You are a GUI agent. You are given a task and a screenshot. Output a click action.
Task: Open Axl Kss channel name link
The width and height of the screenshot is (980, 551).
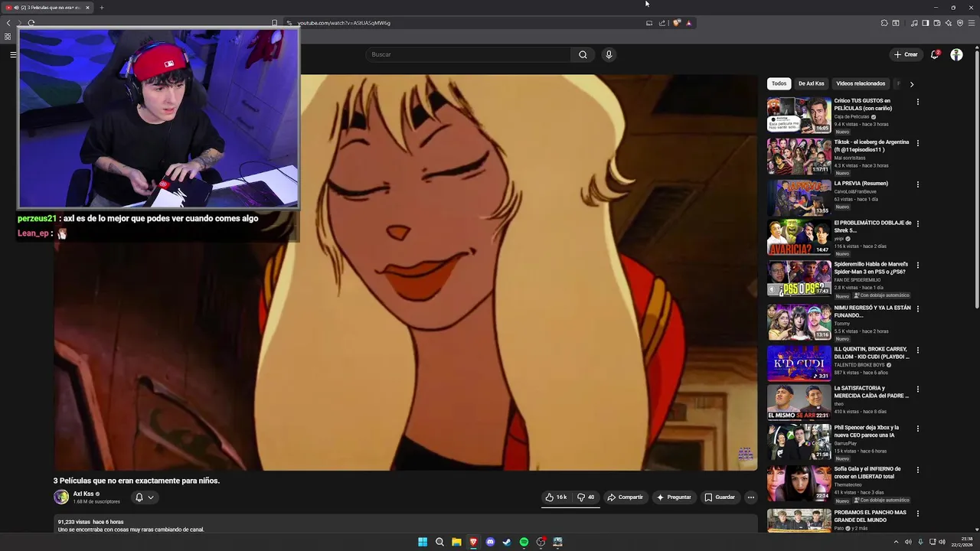[83, 494]
